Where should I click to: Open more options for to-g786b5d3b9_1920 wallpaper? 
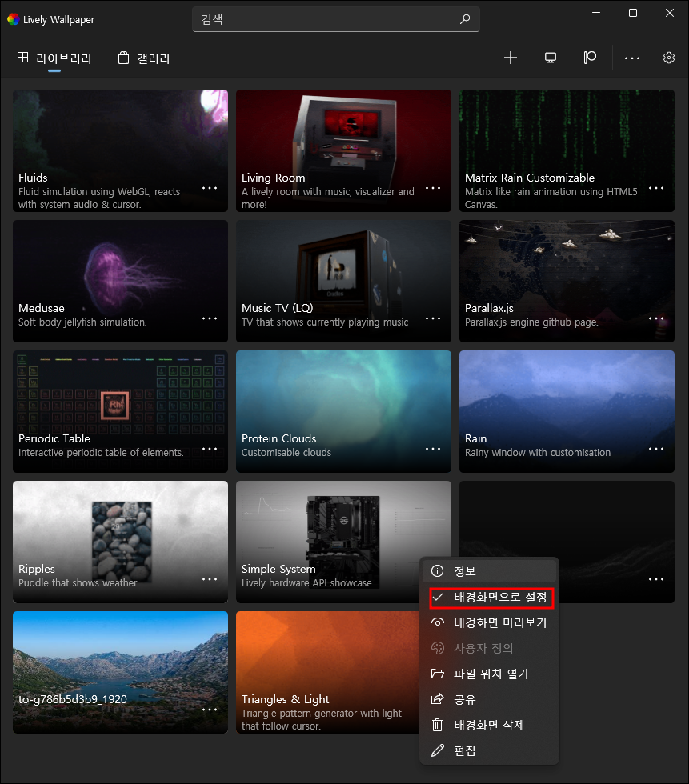click(x=210, y=710)
